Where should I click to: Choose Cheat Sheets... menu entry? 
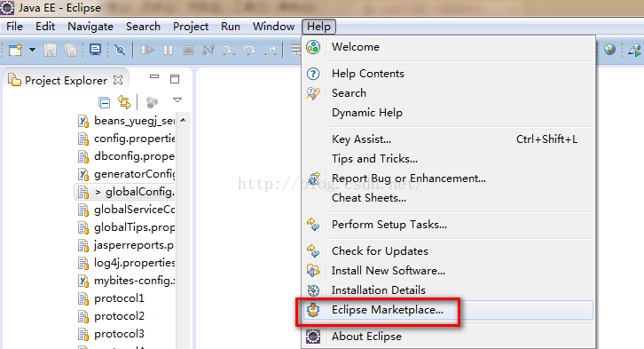point(449,198)
